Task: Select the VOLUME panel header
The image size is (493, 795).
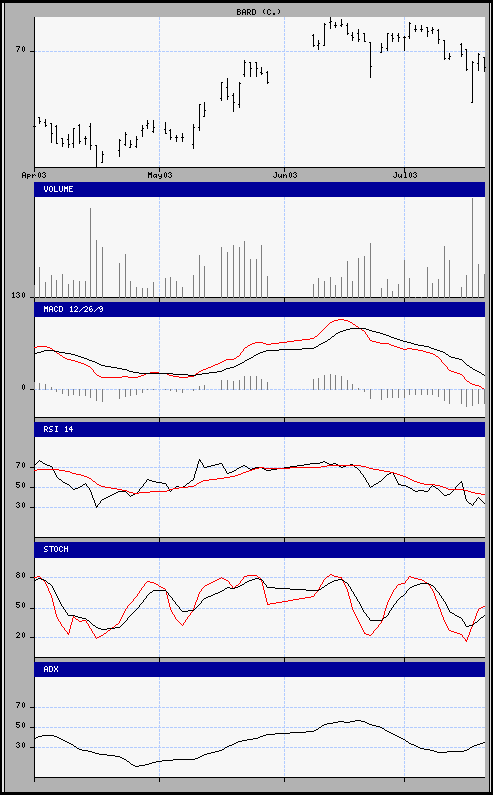Action: 260,189
